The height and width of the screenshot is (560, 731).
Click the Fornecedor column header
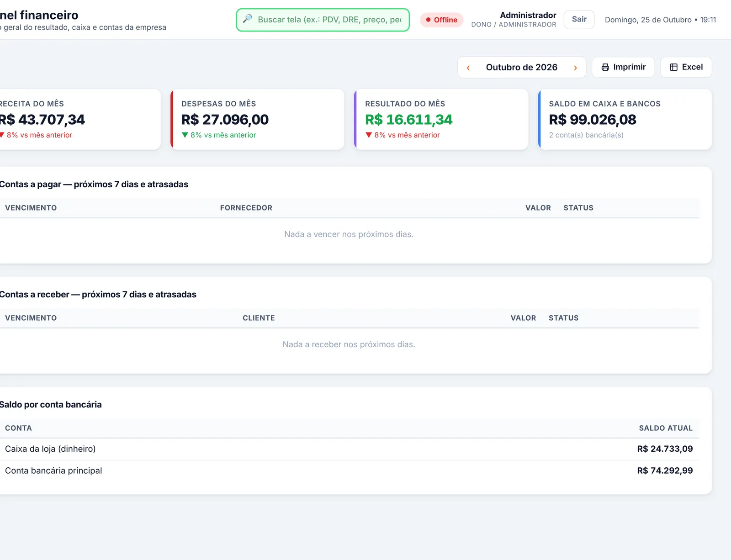246,208
